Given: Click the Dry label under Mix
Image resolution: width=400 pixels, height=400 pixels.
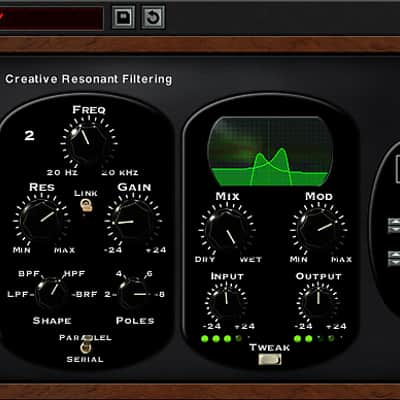Looking at the screenshot, I should click(x=205, y=259).
